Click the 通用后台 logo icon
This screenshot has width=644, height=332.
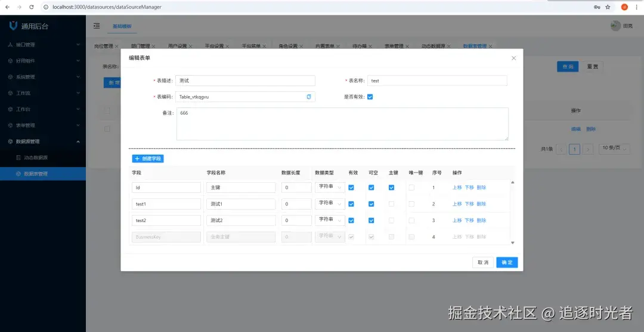point(13,26)
